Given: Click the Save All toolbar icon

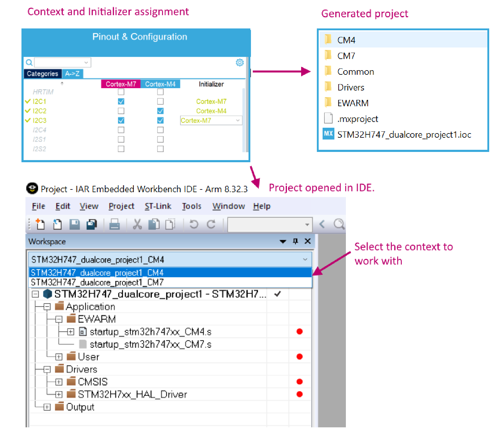Looking at the screenshot, I should tap(92, 224).
